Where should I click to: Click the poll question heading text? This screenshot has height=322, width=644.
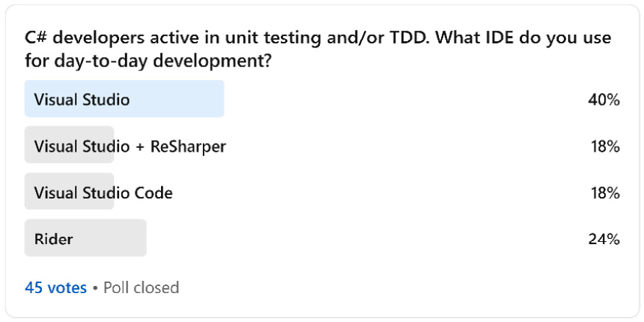tap(318, 50)
